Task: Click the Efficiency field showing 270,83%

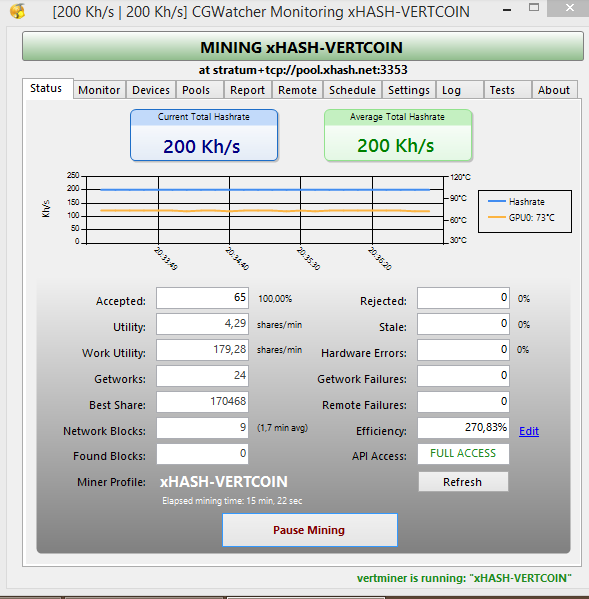Action: (x=463, y=428)
